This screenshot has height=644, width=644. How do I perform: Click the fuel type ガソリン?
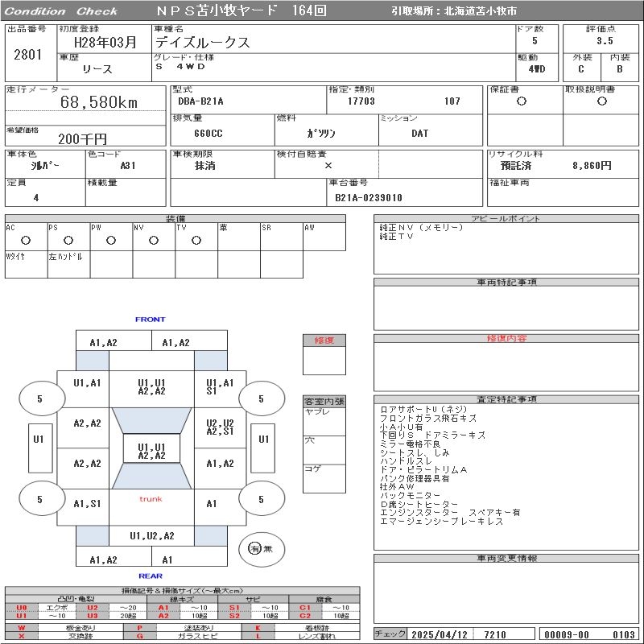coord(321,133)
